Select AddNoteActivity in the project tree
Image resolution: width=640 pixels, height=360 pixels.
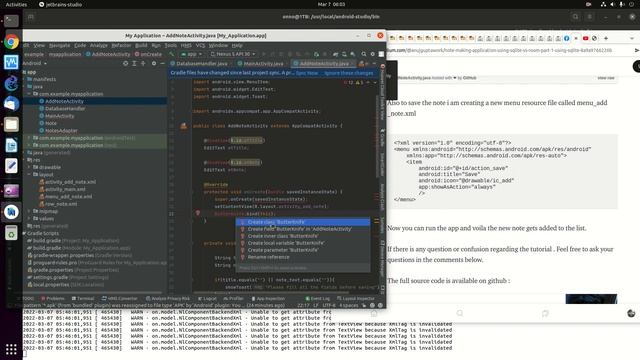[x=64, y=101]
